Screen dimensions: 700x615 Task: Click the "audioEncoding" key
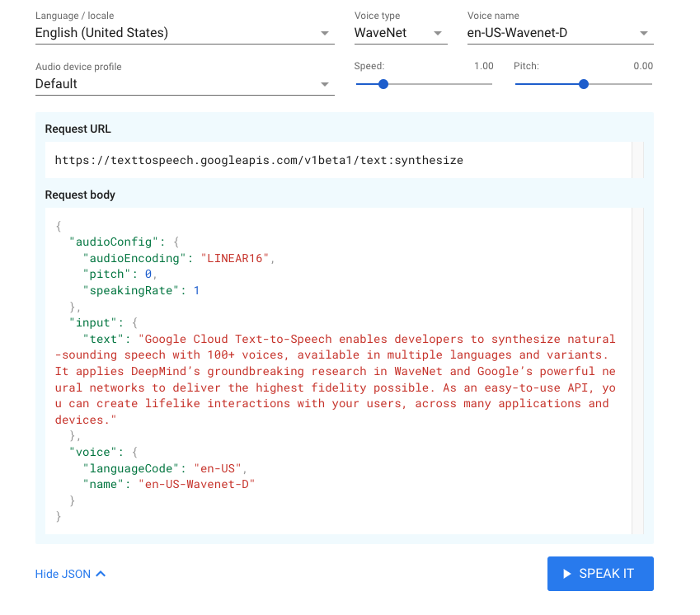[134, 258]
